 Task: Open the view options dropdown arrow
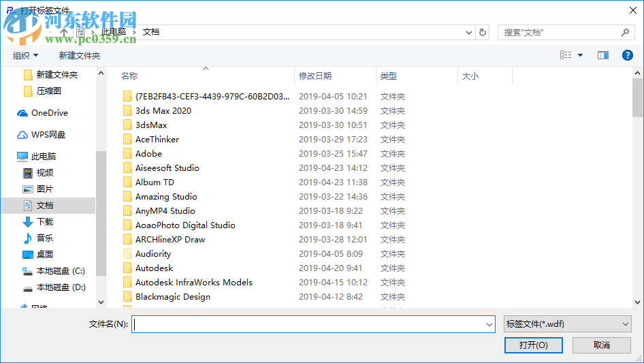[580, 55]
